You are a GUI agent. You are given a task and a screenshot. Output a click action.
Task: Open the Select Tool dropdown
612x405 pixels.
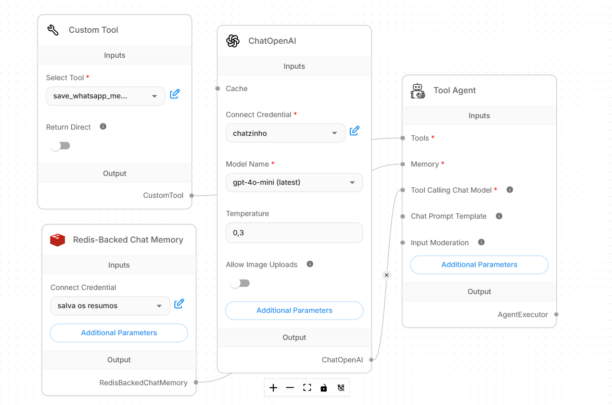click(105, 96)
